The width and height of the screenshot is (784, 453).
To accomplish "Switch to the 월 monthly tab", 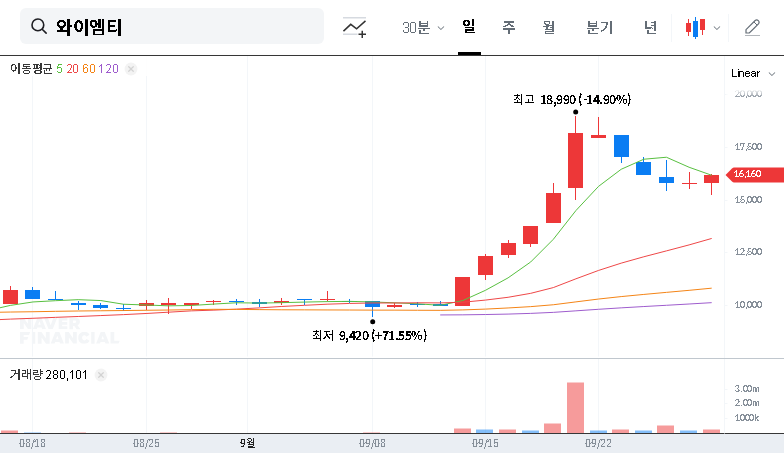I will 549,27.
